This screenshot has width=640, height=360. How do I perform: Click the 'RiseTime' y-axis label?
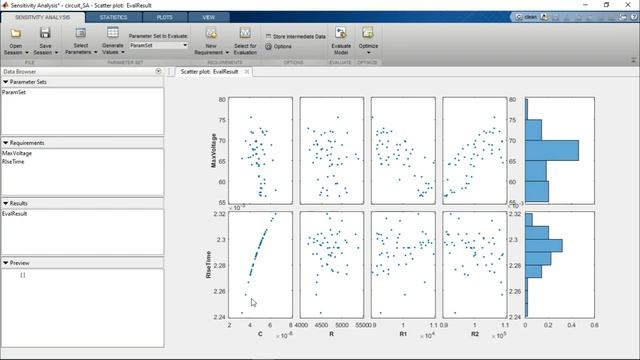[x=209, y=265]
